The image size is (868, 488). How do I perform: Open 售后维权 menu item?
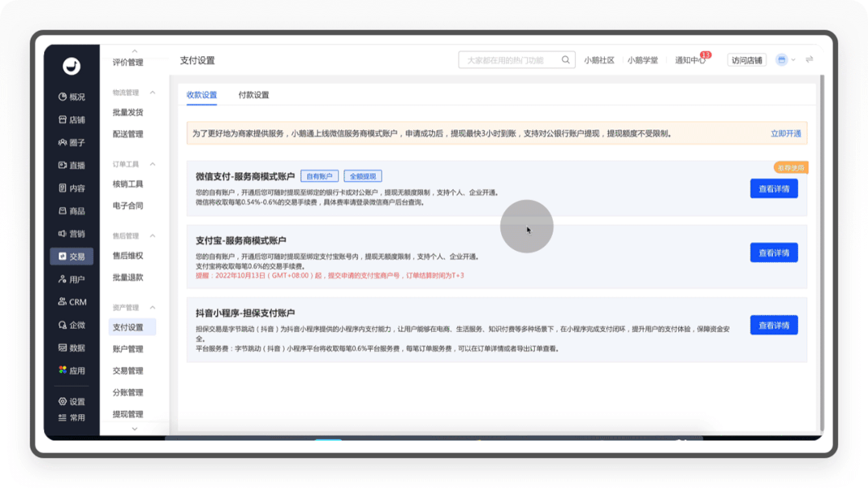(x=128, y=256)
